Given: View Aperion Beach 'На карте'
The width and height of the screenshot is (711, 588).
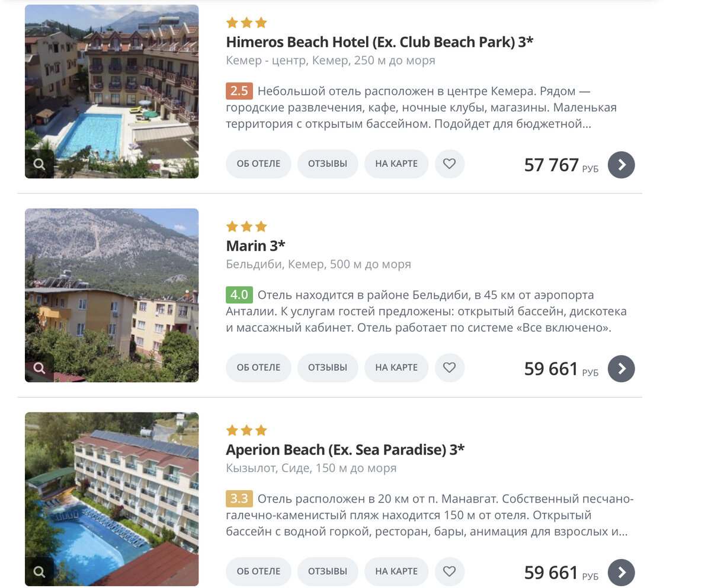Looking at the screenshot, I should tap(396, 571).
